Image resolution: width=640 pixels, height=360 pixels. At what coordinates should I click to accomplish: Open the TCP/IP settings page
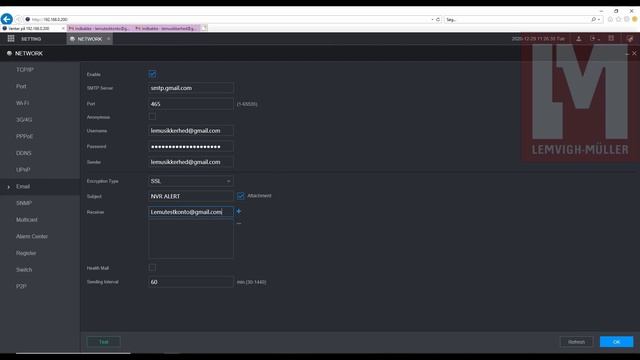click(25, 70)
